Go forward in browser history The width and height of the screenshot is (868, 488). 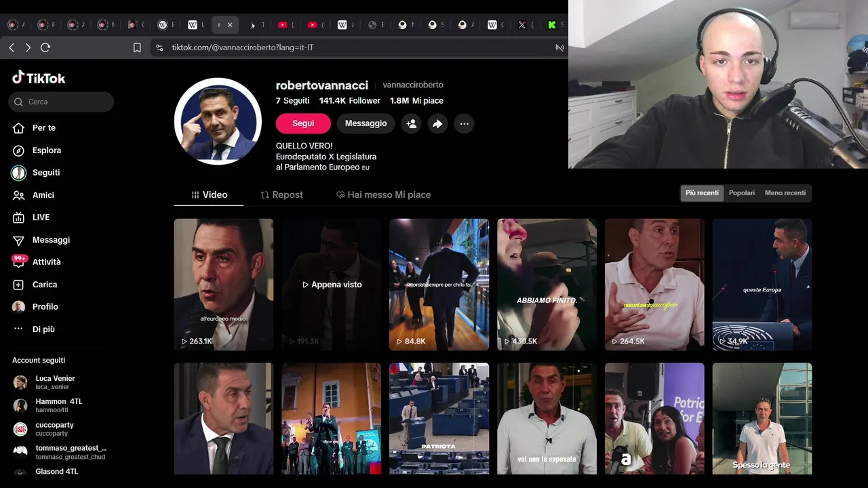point(28,47)
